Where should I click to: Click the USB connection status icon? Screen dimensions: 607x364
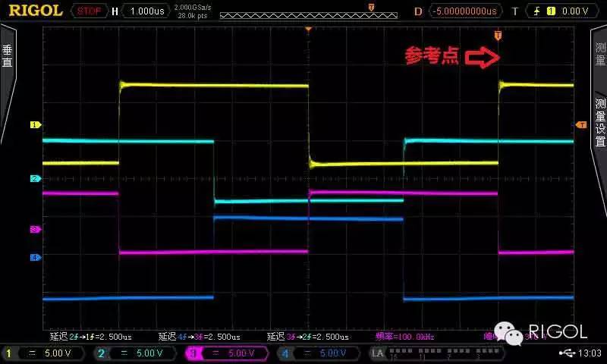click(567, 353)
